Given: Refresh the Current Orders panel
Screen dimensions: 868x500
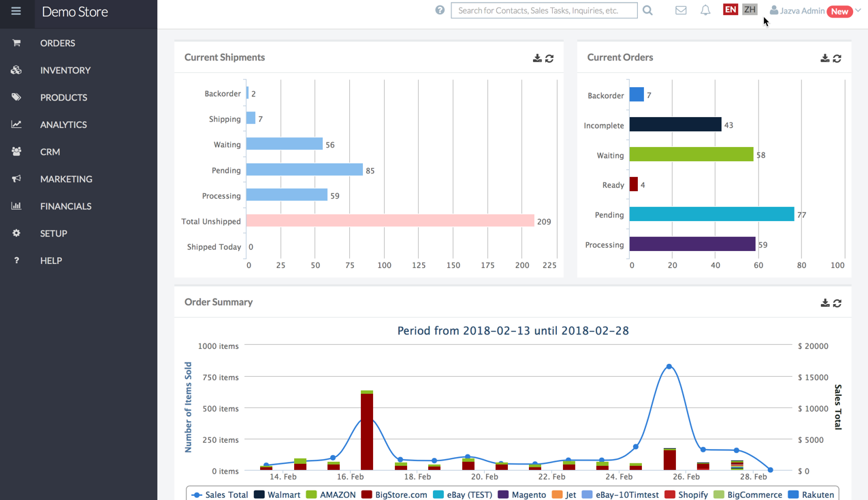Looking at the screenshot, I should (x=837, y=59).
